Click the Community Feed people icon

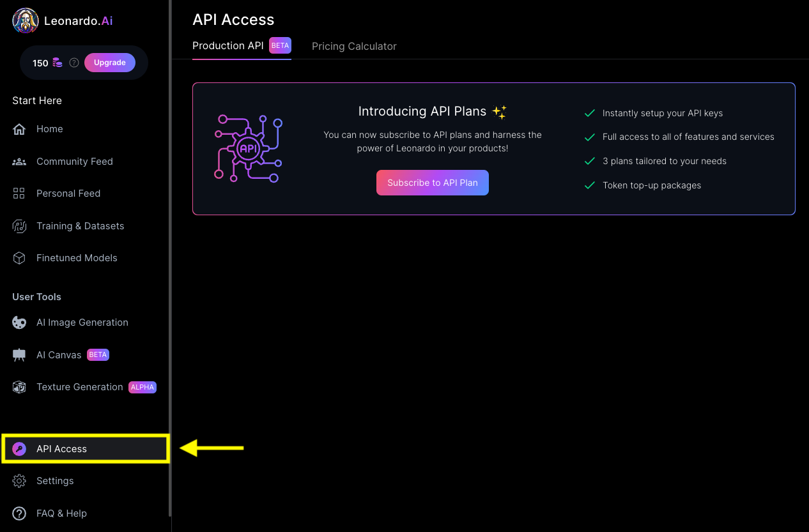[19, 162]
